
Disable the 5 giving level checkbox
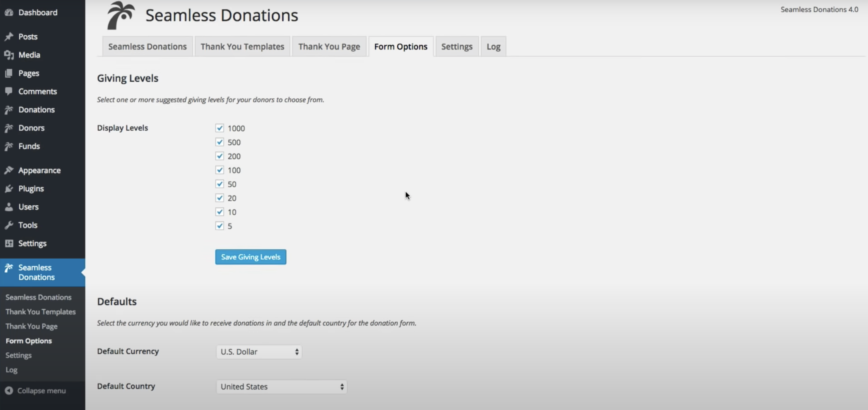(220, 226)
